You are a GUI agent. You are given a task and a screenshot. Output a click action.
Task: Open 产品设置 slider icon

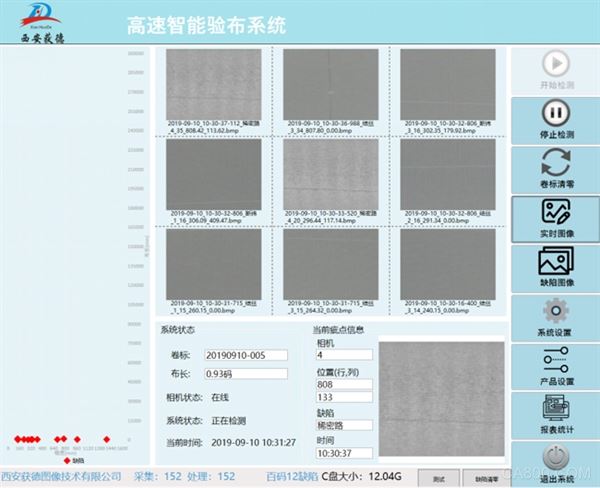(556, 360)
